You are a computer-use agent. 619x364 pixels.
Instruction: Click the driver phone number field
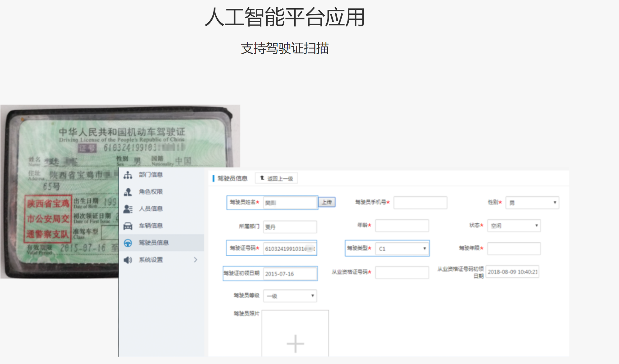click(x=420, y=203)
